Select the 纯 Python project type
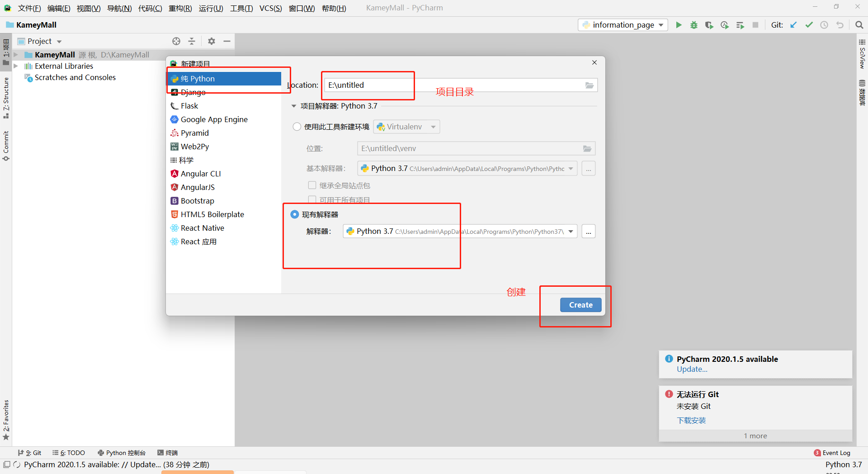Viewport: 868px width, 474px height. tap(225, 79)
